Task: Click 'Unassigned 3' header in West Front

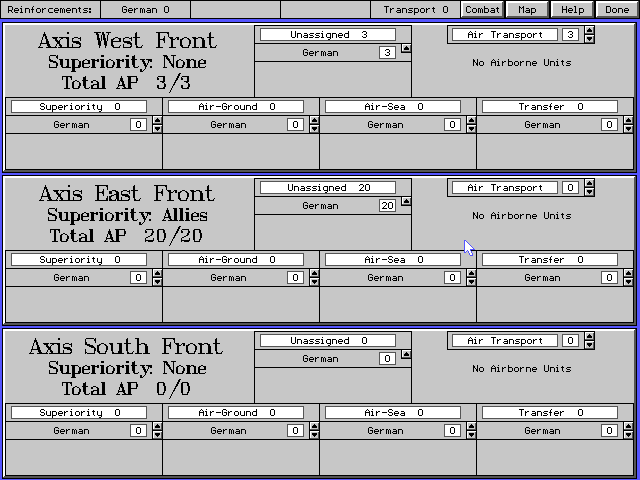Action: 328,35
